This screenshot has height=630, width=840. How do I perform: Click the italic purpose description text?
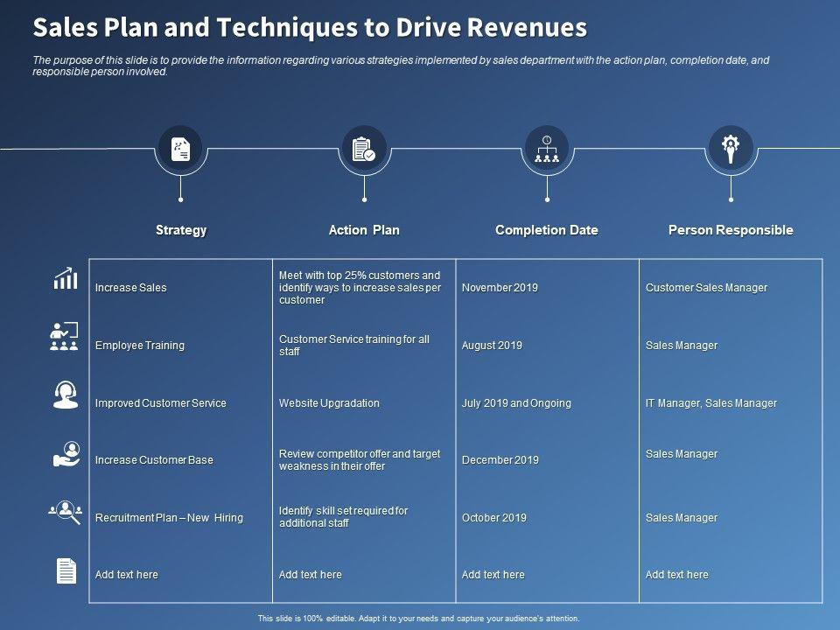[x=401, y=66]
